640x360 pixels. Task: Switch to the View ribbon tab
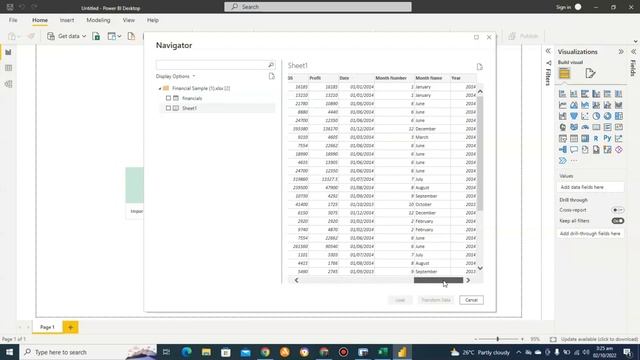point(129,20)
